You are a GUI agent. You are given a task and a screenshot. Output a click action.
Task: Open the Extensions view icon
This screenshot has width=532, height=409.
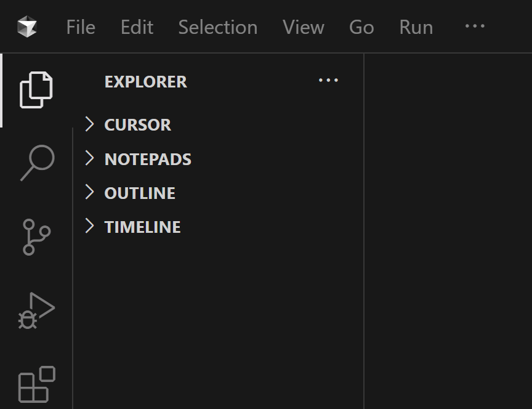36,384
